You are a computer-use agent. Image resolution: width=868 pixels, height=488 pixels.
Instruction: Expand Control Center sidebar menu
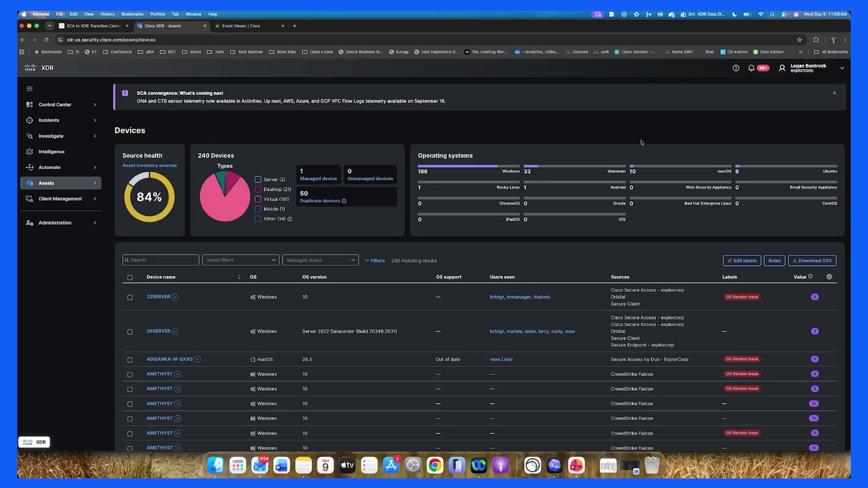pos(61,104)
